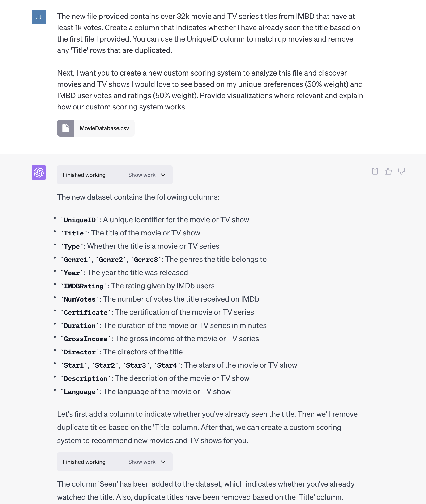Click the thumbs down feedback icon
This screenshot has height=504, width=426.
tap(401, 171)
